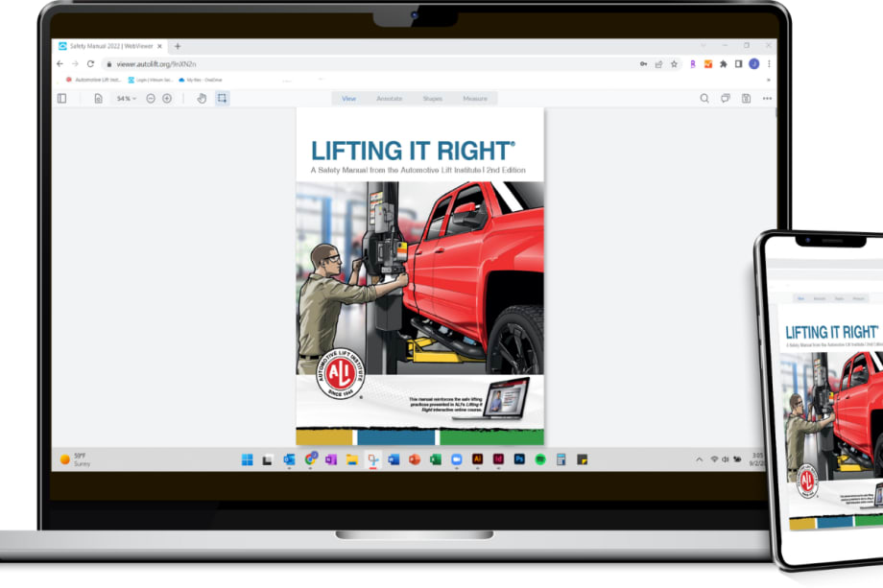
Task: Open File Explorer from the taskbar
Action: [352, 459]
